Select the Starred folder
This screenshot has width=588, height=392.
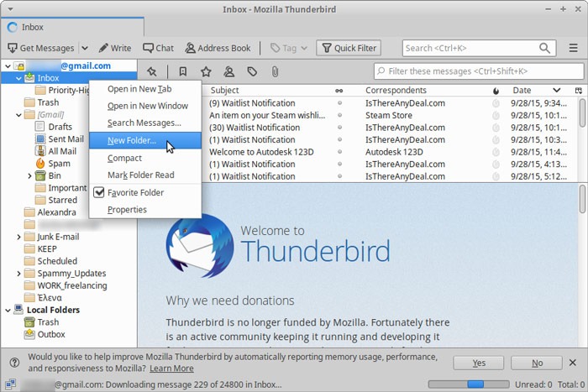tap(63, 200)
